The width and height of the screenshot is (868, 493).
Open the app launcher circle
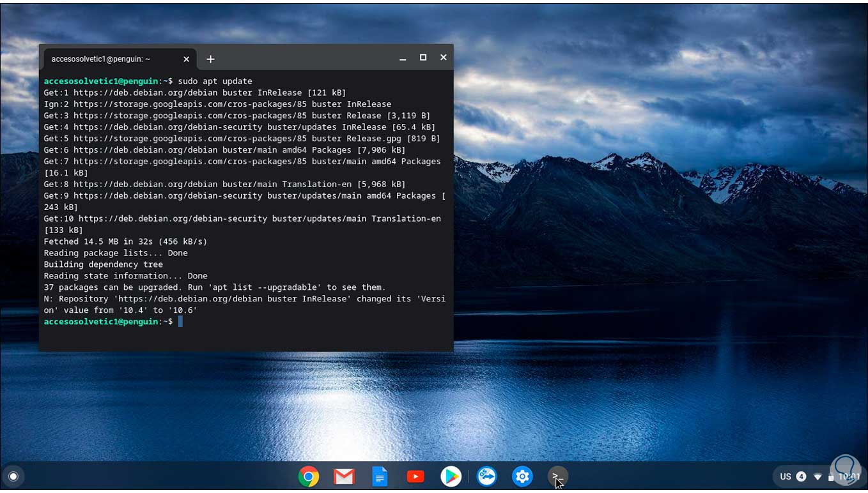[x=13, y=476]
